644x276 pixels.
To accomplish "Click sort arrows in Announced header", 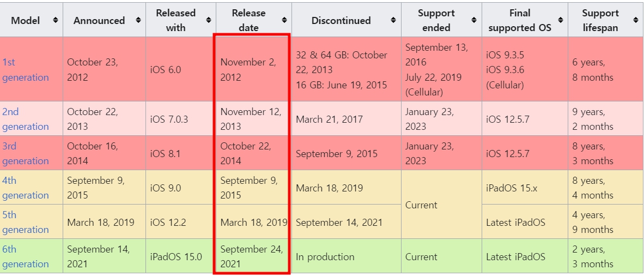I will coord(138,20).
